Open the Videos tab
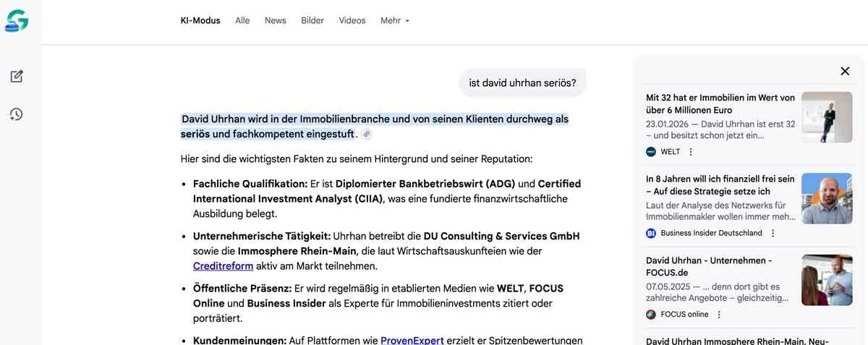 352,20
